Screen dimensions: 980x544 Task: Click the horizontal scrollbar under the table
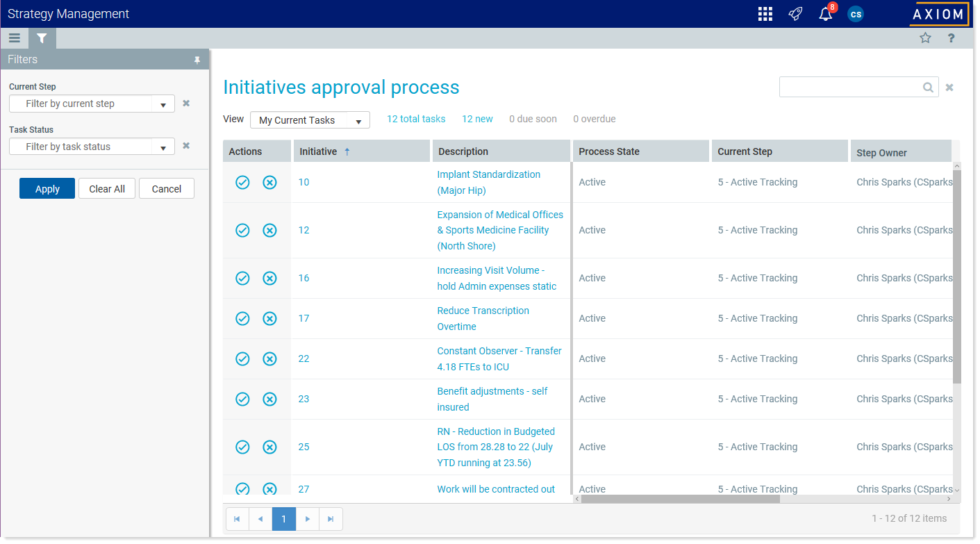680,499
